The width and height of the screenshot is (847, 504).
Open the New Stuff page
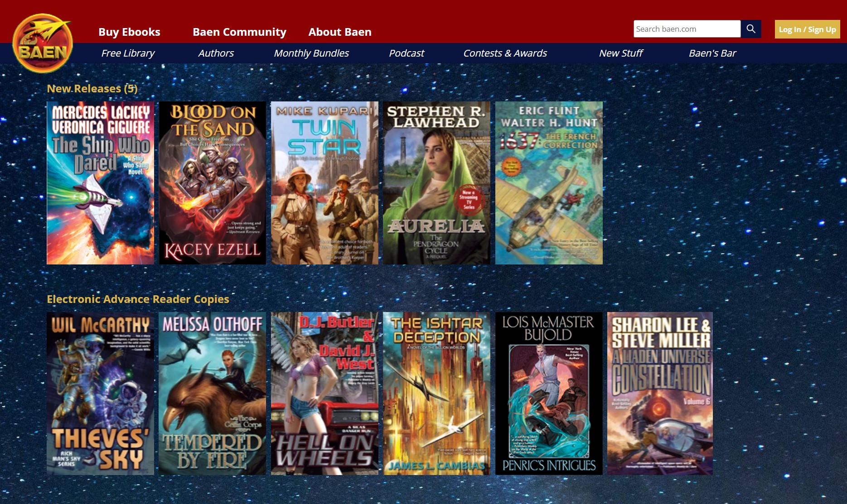point(621,53)
